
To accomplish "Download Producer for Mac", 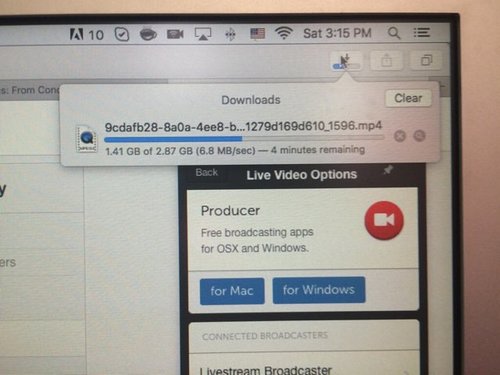I will 232,291.
